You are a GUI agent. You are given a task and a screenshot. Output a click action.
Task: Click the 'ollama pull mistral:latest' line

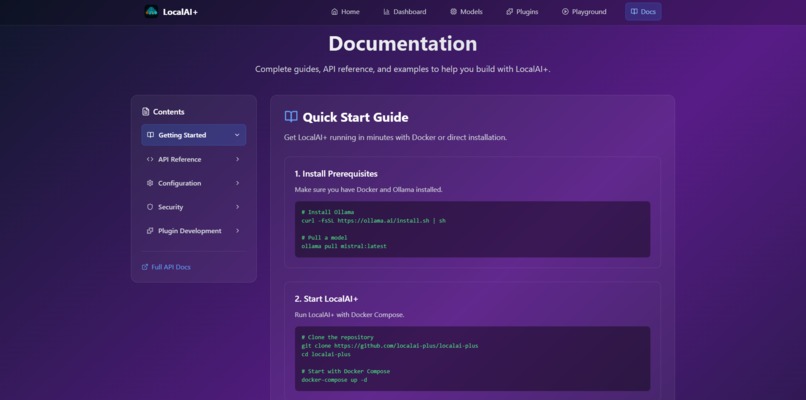pos(344,246)
